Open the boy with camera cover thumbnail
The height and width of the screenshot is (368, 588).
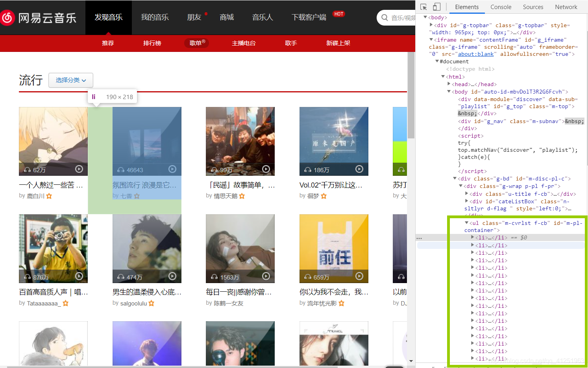[53, 248]
